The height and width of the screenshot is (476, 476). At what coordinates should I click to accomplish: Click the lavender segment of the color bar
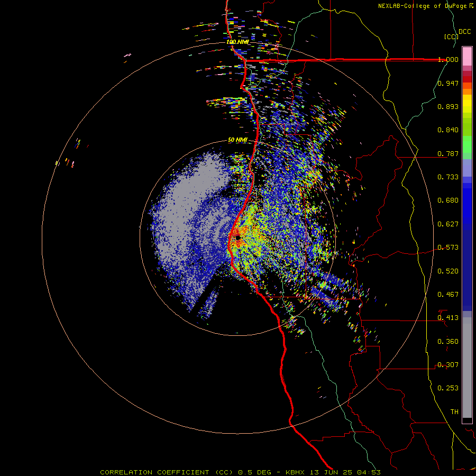[467, 168]
